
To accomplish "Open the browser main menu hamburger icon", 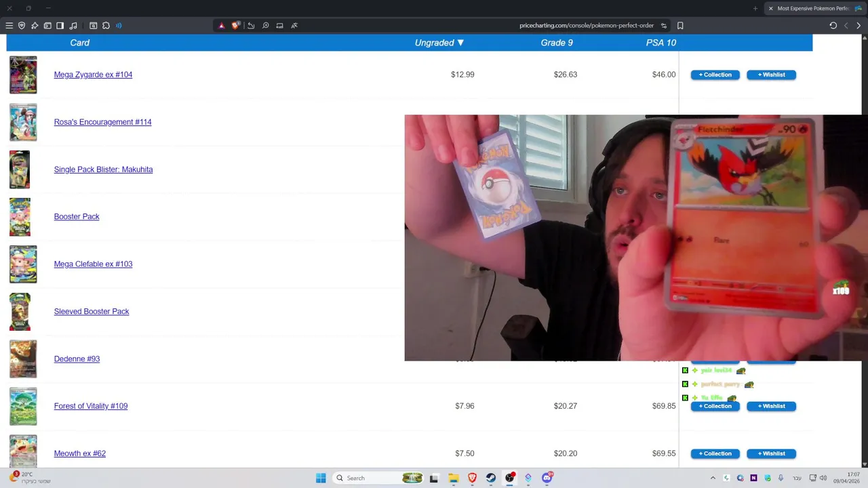I will [x=9, y=26].
